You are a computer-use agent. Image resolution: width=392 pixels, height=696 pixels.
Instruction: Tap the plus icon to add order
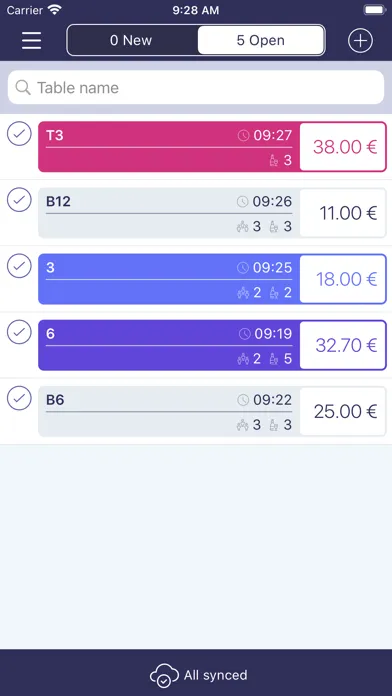(360, 40)
